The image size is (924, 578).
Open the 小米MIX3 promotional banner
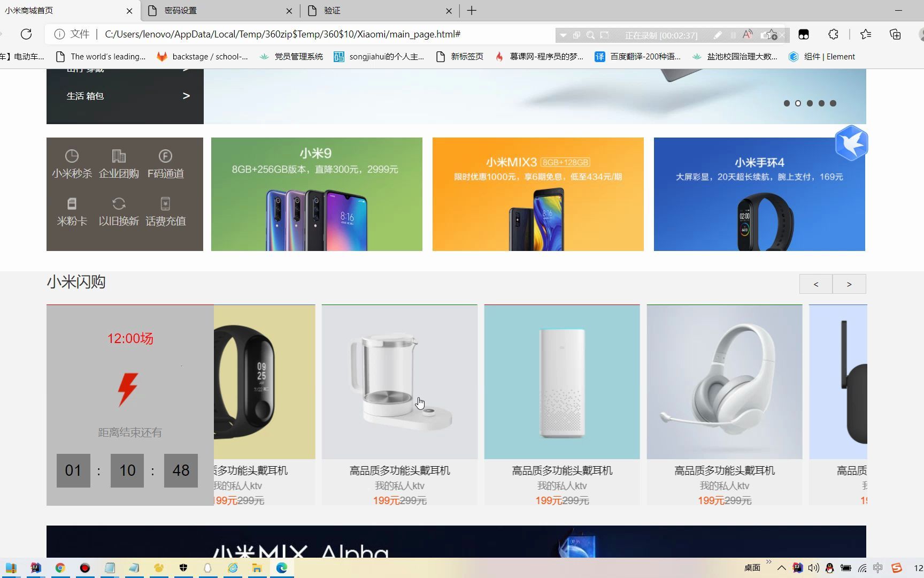point(538,194)
